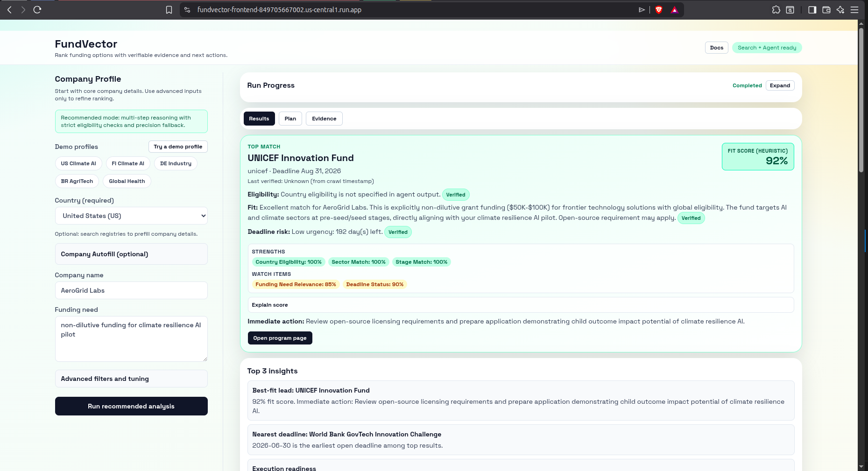The height and width of the screenshot is (471, 868).
Task: Click the Company name input field
Action: click(131, 290)
